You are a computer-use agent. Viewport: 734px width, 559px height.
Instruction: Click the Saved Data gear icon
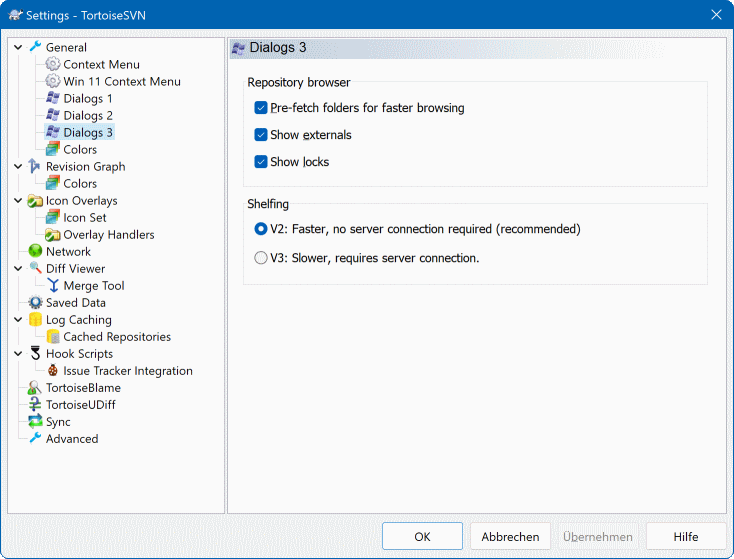pyautogui.click(x=35, y=302)
